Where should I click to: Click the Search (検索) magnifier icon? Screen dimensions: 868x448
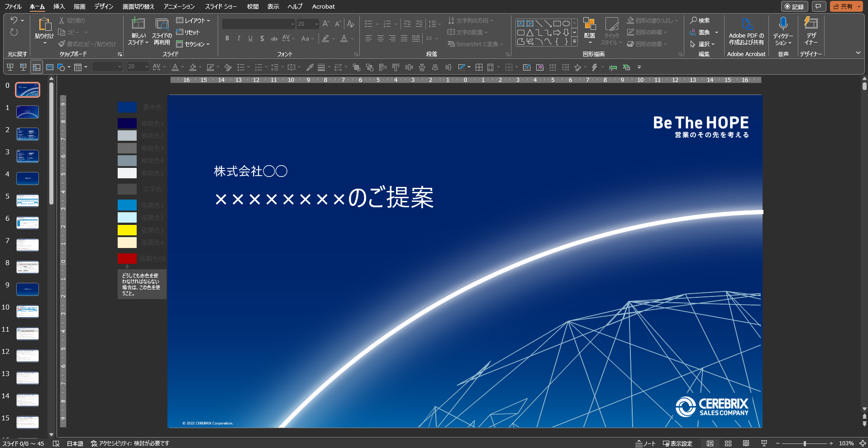(693, 20)
